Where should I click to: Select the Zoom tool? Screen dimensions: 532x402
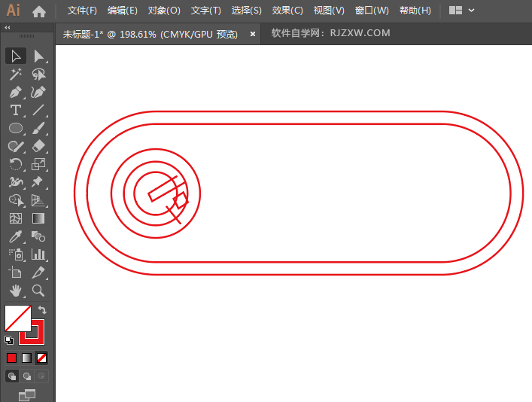tap(38, 291)
